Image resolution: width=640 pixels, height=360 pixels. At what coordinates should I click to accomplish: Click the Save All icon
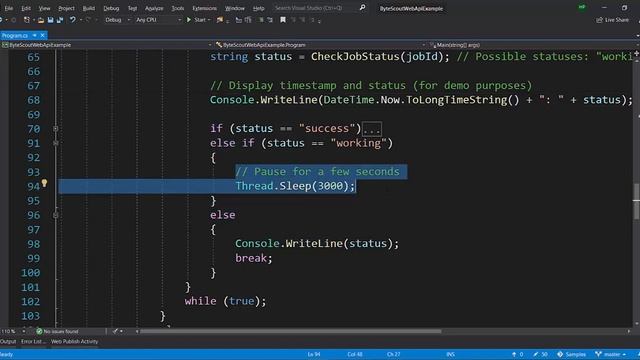[x=60, y=20]
